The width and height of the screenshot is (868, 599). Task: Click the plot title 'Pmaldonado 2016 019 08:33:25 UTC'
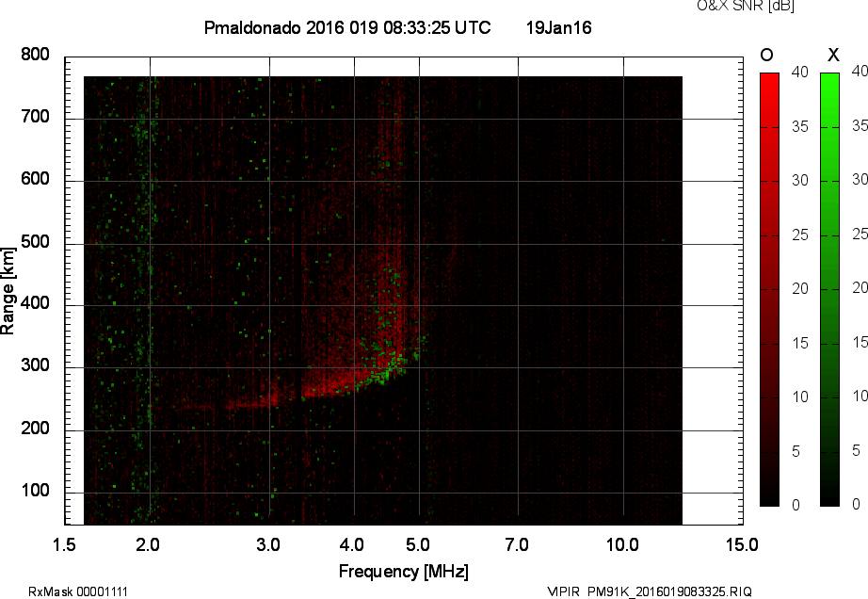[347, 27]
